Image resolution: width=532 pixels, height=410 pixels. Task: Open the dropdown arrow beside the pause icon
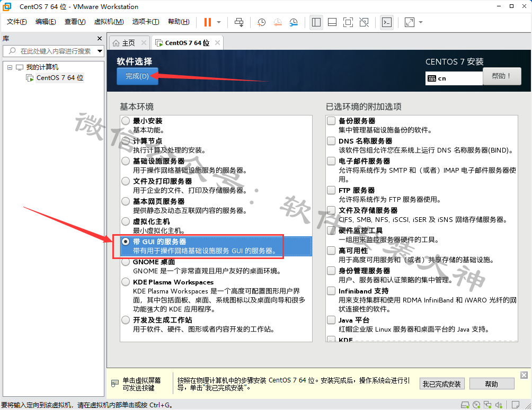pos(219,22)
